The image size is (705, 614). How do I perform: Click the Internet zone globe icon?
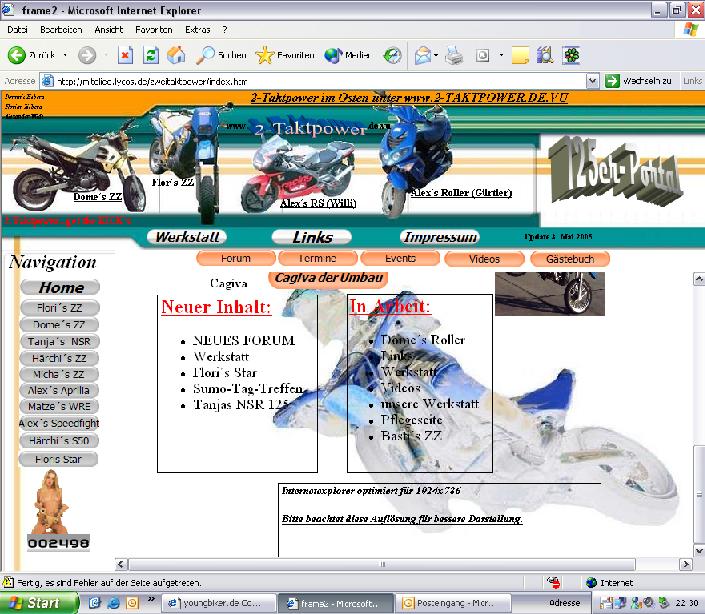click(x=591, y=583)
